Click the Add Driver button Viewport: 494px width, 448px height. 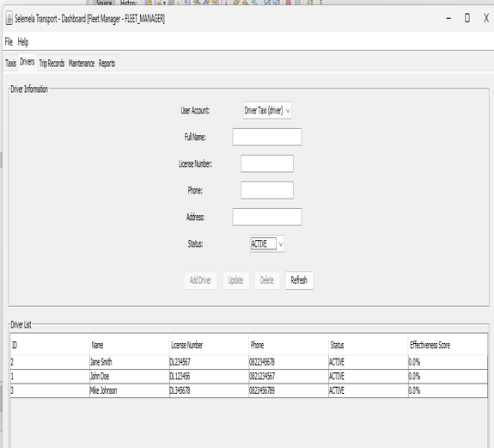pyautogui.click(x=200, y=280)
